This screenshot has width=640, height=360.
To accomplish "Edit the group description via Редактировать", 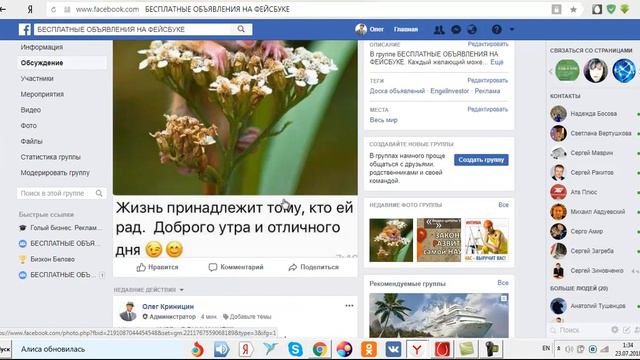I will click(x=488, y=44).
